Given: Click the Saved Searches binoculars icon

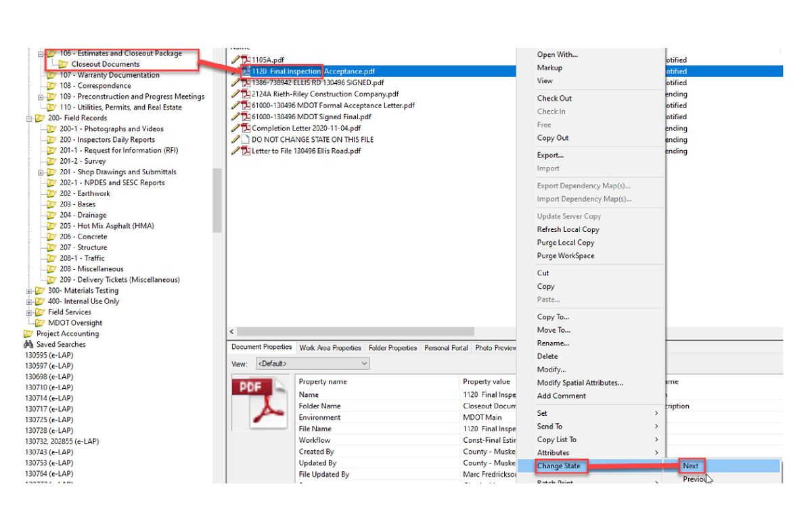Looking at the screenshot, I should click(x=28, y=344).
